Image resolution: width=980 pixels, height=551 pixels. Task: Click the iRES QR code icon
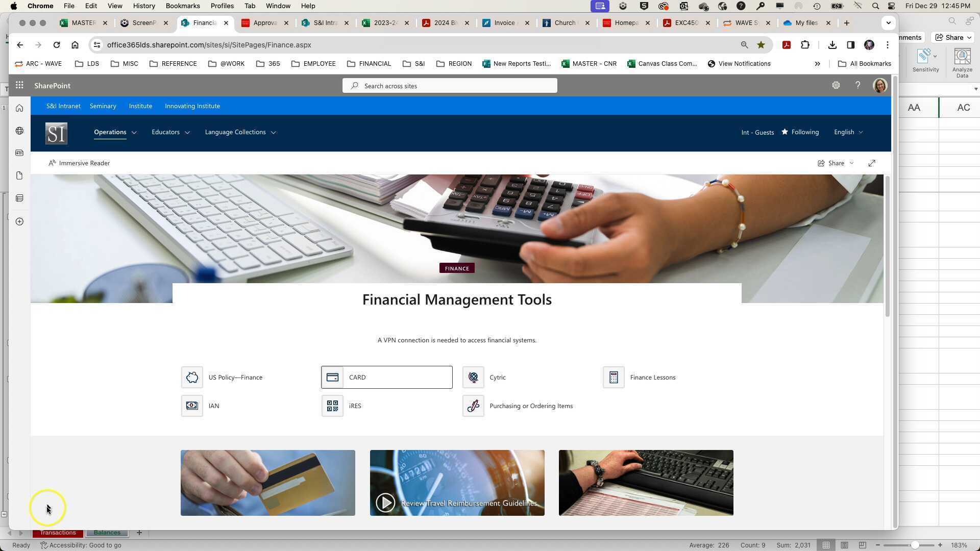332,406
